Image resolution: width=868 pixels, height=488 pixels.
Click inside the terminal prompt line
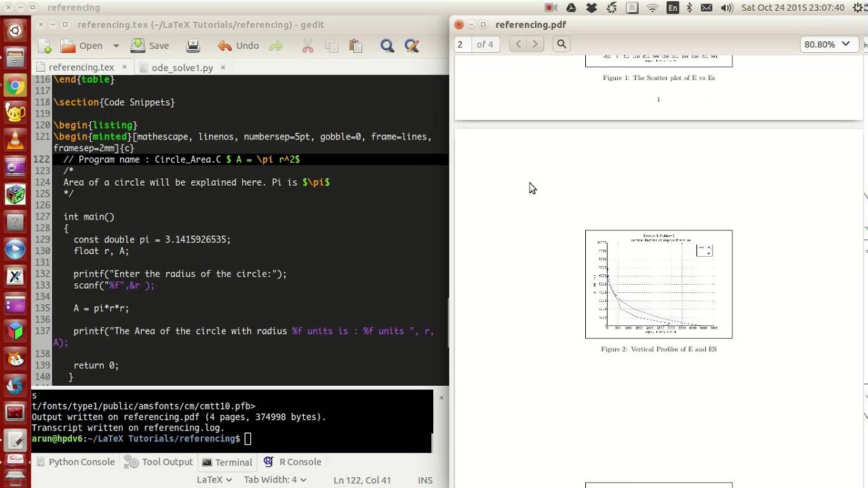[x=232, y=439]
